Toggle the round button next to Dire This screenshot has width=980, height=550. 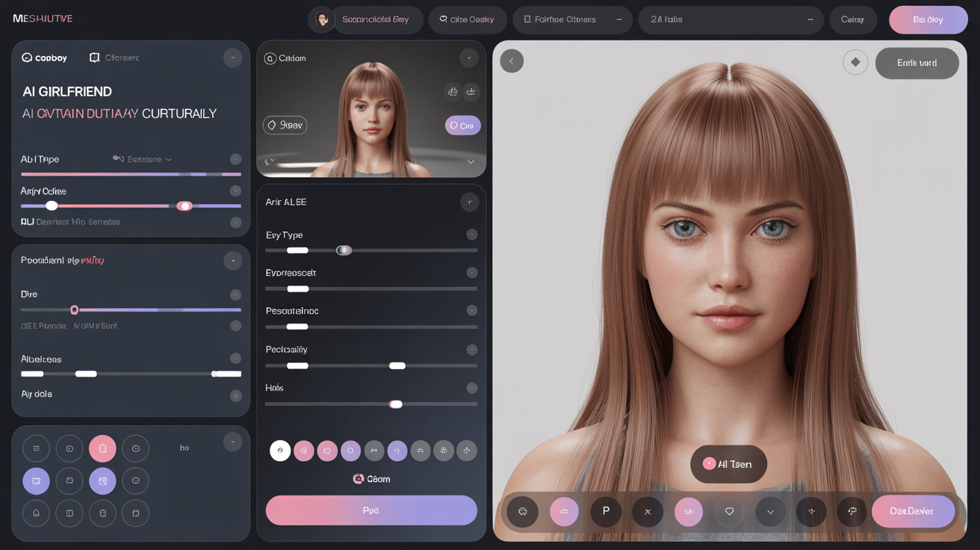235,294
